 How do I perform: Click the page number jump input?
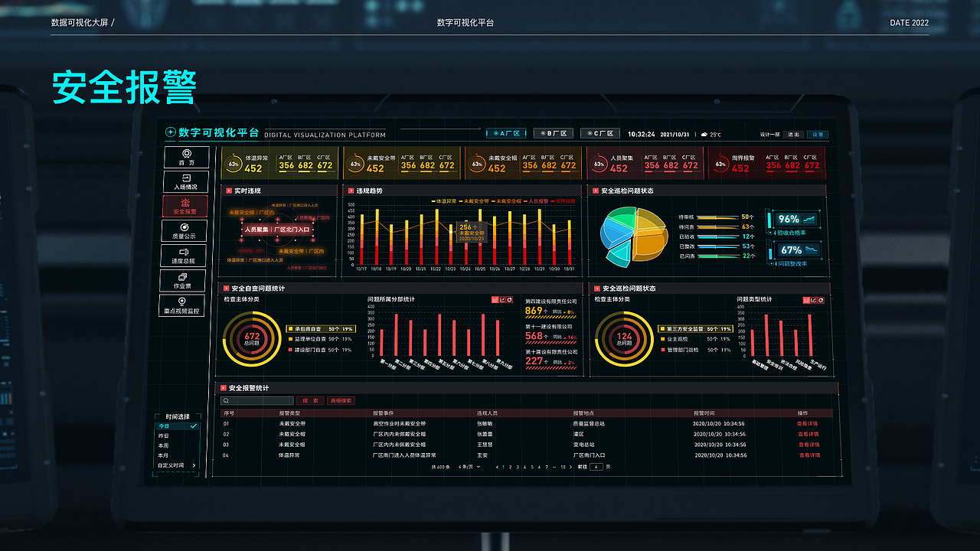[x=596, y=467]
